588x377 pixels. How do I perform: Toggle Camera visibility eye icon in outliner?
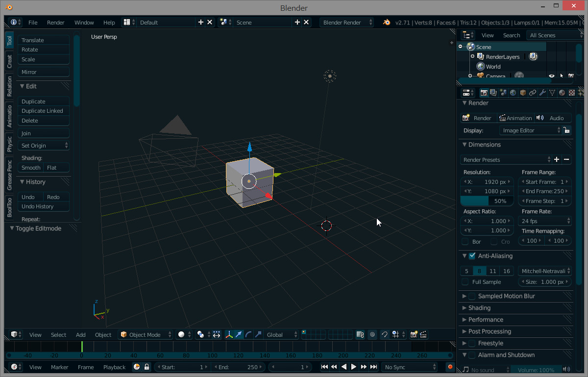[552, 76]
